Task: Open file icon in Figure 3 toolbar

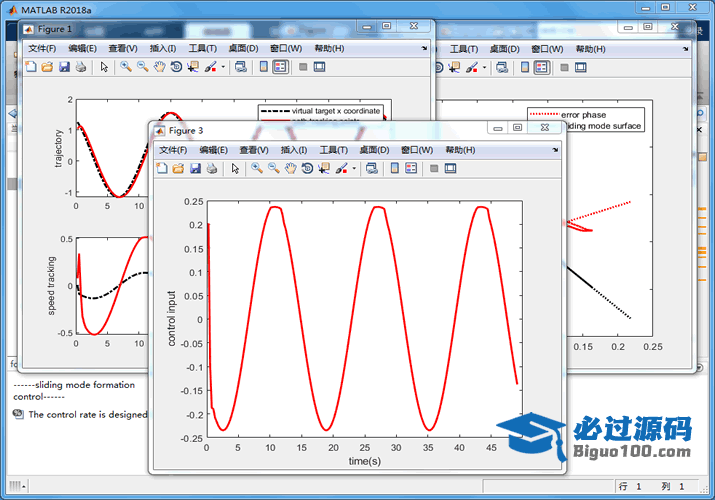Action: click(x=178, y=169)
